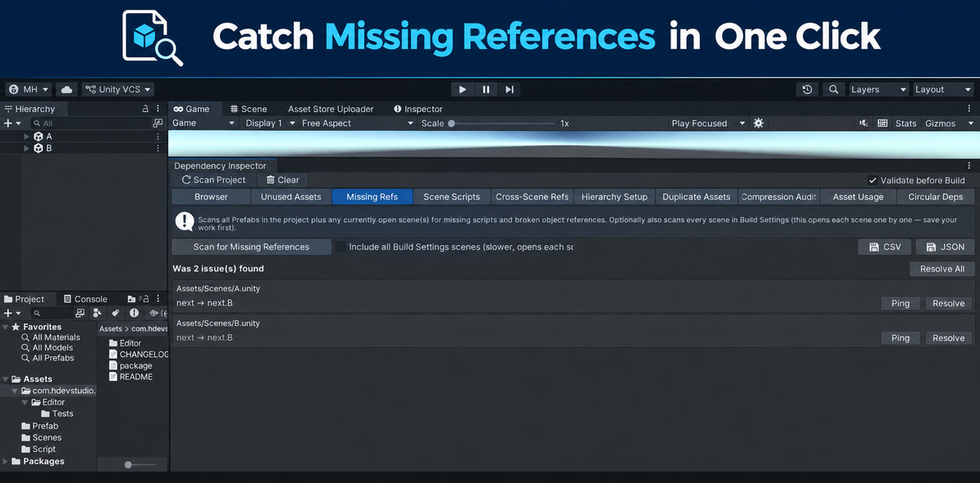Open the Display 1 dropdown
The width and height of the screenshot is (980, 483).
269,123
